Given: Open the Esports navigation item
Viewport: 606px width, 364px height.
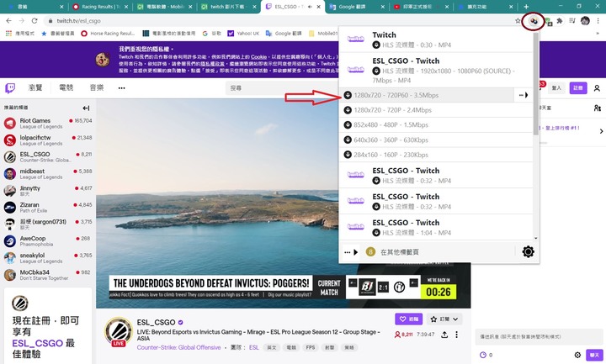Looking at the screenshot, I should coord(66,87).
